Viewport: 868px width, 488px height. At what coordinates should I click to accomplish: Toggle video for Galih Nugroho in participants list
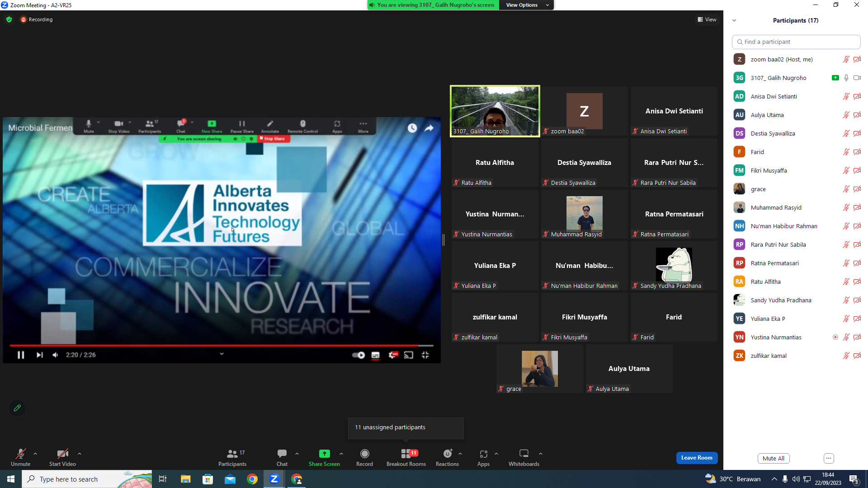point(857,78)
